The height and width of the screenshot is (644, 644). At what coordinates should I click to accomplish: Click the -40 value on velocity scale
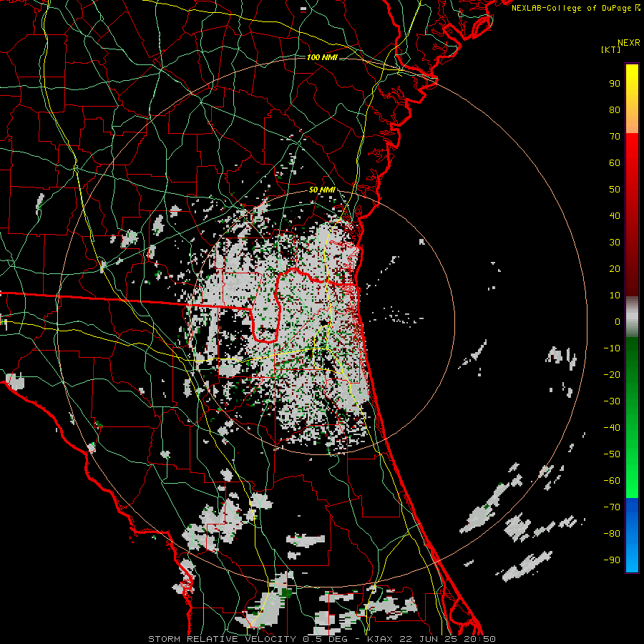tap(612, 428)
